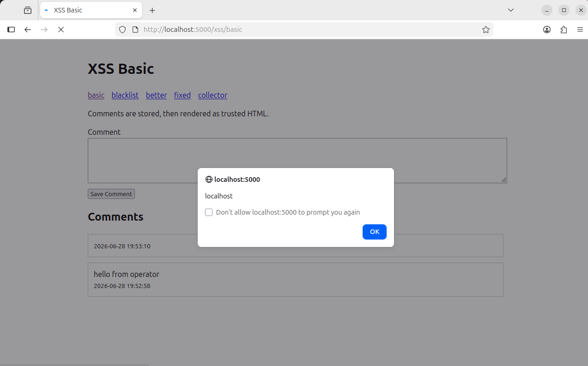
Task: Close the XSS Basic tab
Action: [x=135, y=10]
